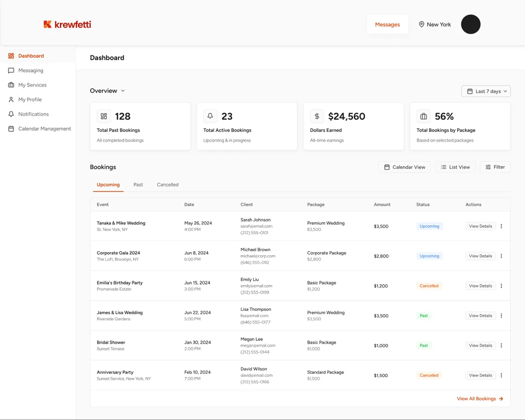This screenshot has height=420, width=525.
Task: Click the Total Past Bookings grid icon
Action: [x=104, y=116]
